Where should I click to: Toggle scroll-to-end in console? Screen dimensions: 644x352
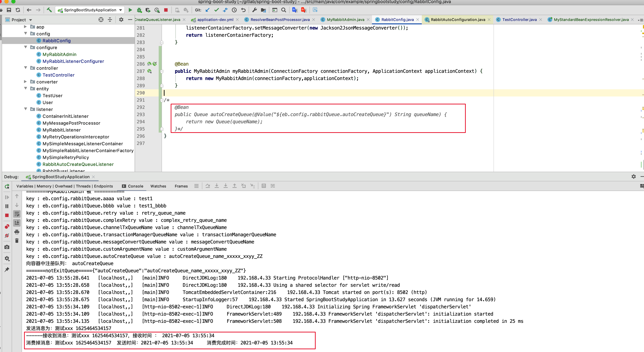[17, 223]
